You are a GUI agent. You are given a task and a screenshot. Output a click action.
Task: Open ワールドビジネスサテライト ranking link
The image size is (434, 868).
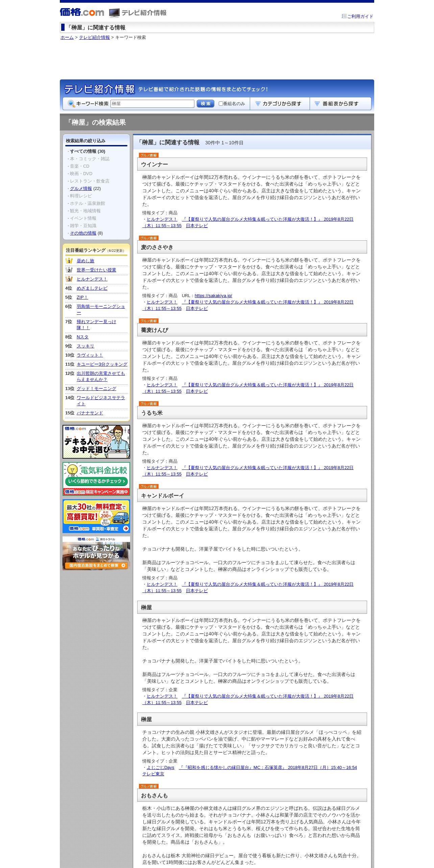point(101,401)
